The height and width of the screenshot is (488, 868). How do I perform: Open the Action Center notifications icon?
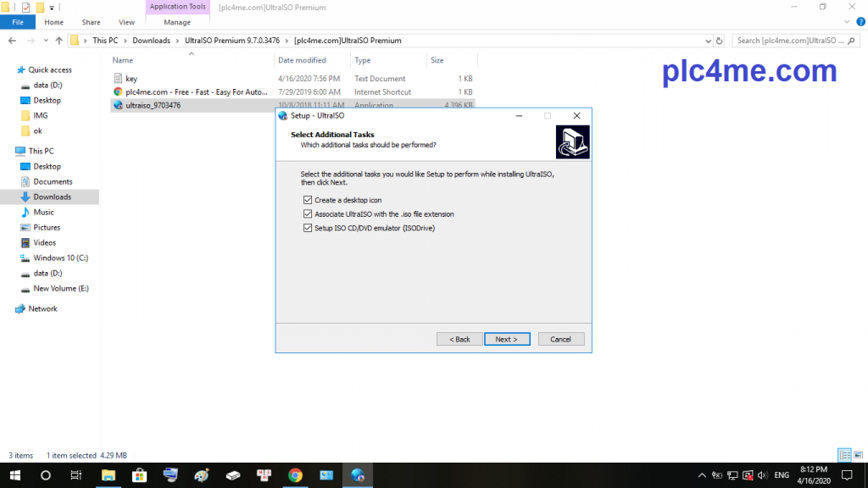pos(847,475)
